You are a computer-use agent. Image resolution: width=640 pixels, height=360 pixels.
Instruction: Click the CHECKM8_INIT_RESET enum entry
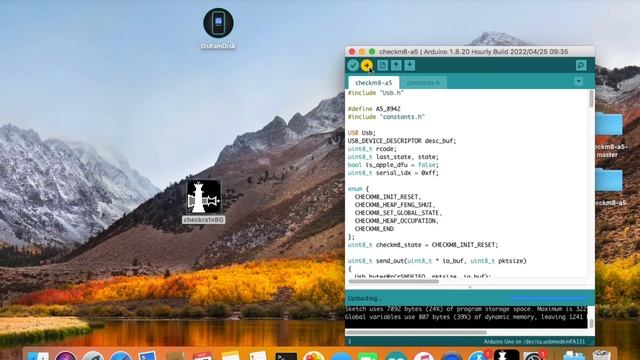point(388,197)
